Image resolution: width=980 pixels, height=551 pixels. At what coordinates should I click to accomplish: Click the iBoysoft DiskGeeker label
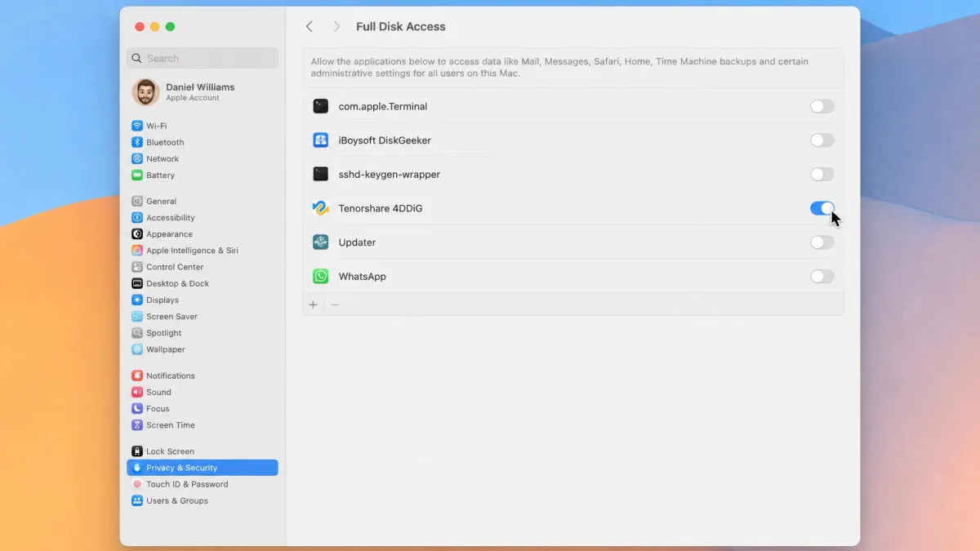(385, 140)
